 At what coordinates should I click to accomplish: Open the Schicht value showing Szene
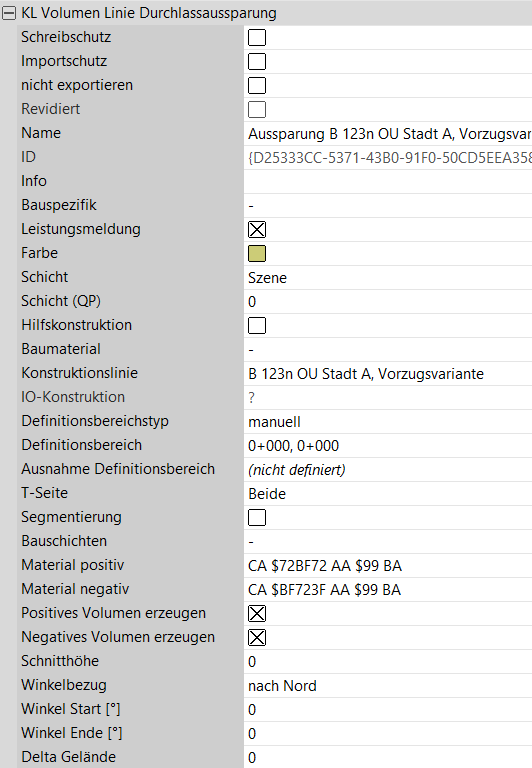388,278
